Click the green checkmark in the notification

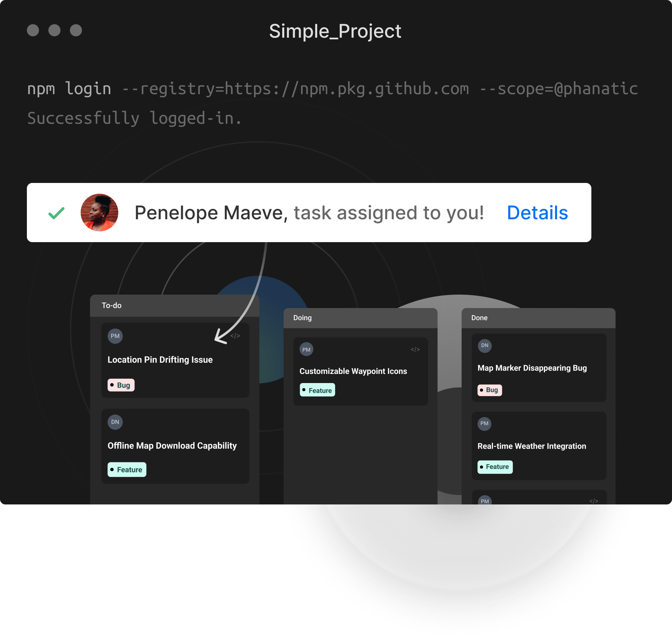point(56,213)
